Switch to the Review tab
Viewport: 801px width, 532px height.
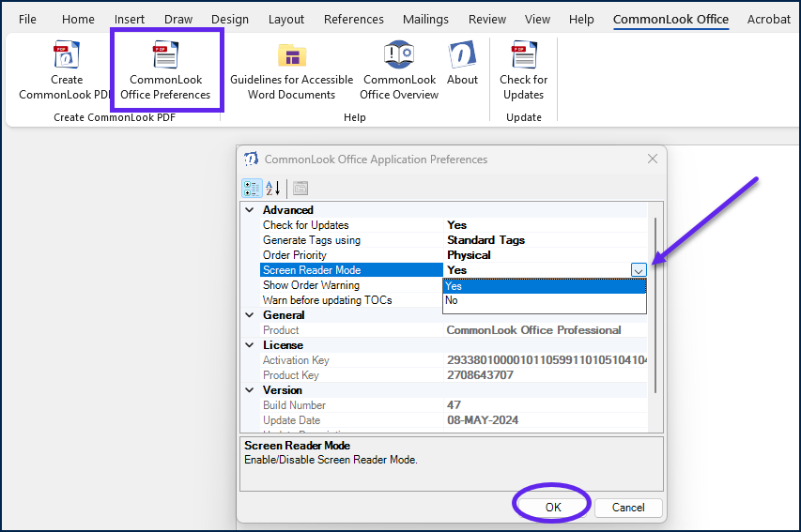click(487, 20)
